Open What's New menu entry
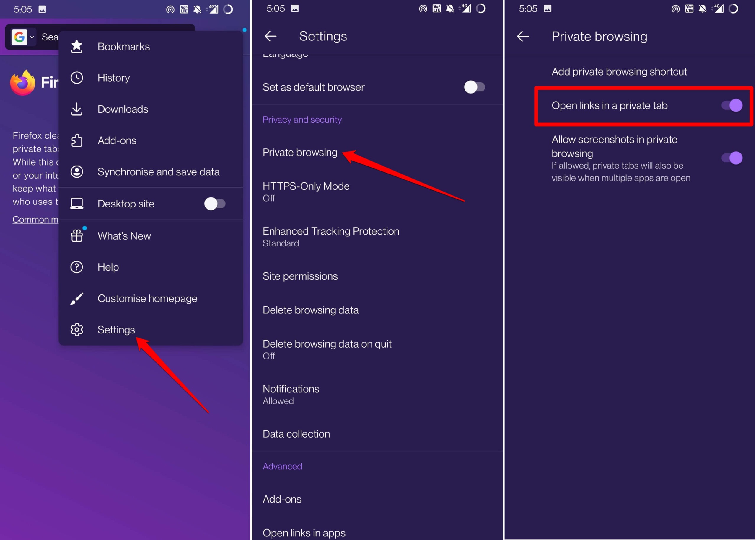The height and width of the screenshot is (540, 756). point(151,236)
